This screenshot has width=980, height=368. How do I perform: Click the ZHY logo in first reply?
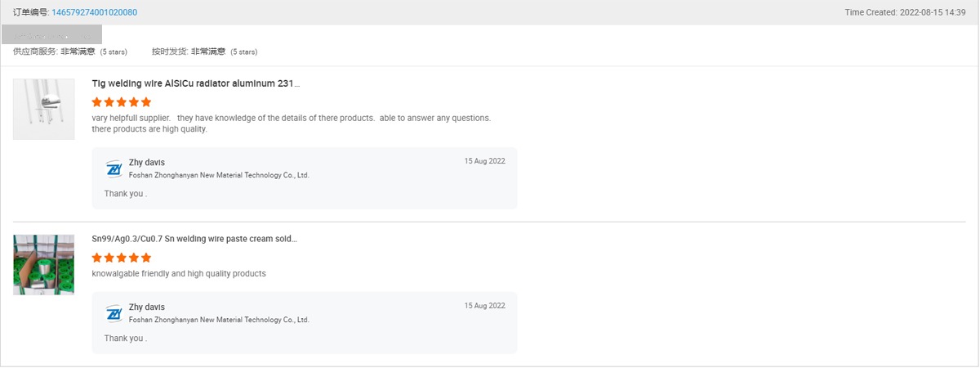[x=114, y=169]
